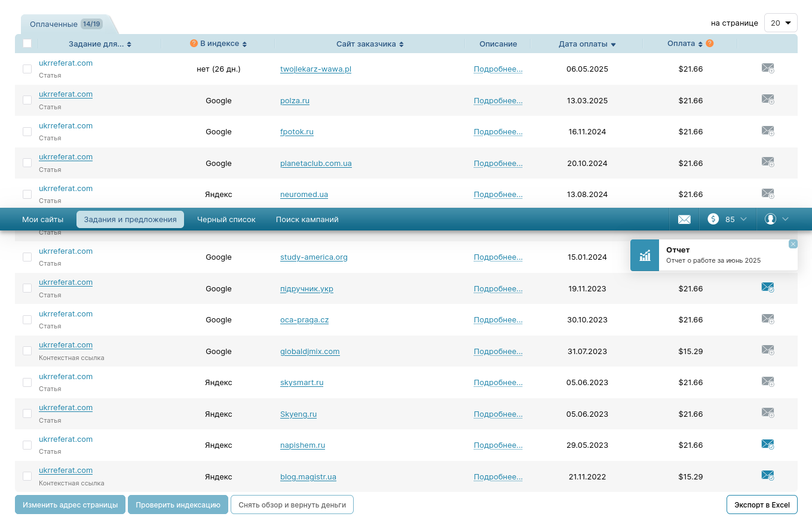Open Поиск кампаний section
The image size is (812, 529).
pyautogui.click(x=307, y=220)
